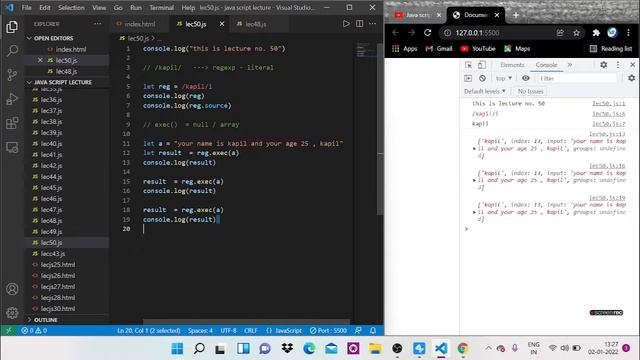640x360 pixels.
Task: Open Explorer panel ellipsis menu
Action: [98, 24]
